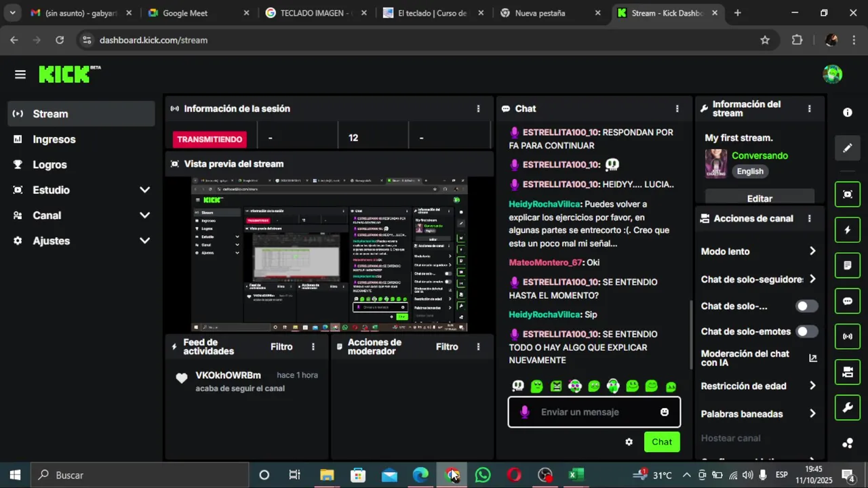This screenshot has height=488, width=868.
Task: Click MateoMontero_67's username in chat
Action: tap(545, 262)
